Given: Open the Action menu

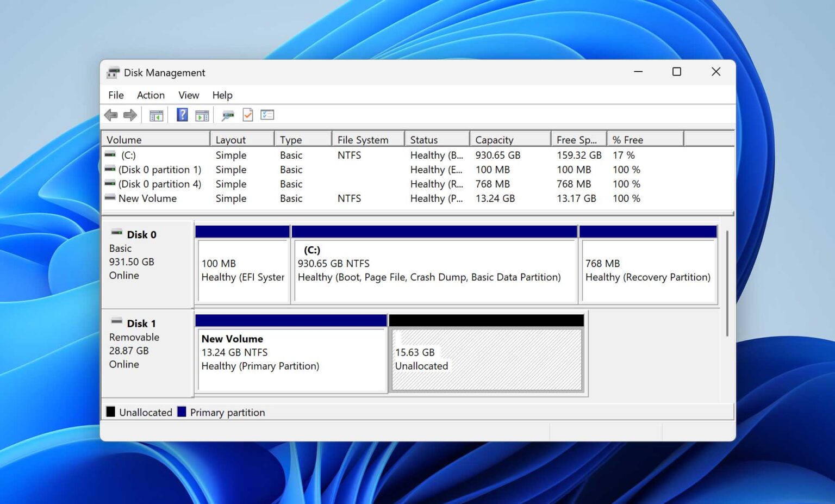Looking at the screenshot, I should (151, 95).
